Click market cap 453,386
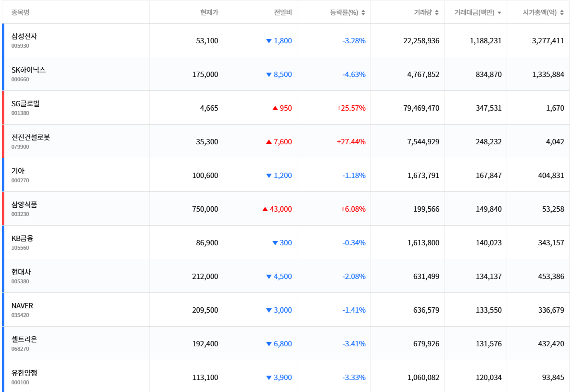 pos(551,276)
